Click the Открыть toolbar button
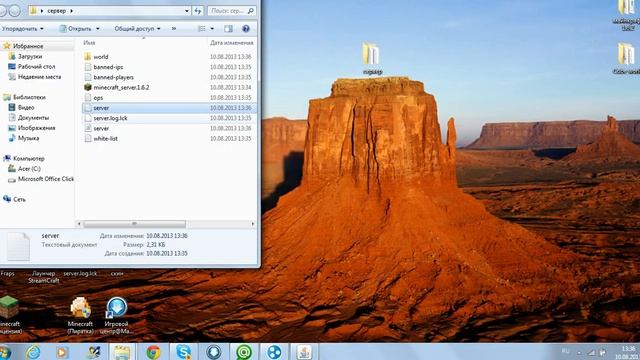The width and height of the screenshot is (640, 360). [75, 29]
